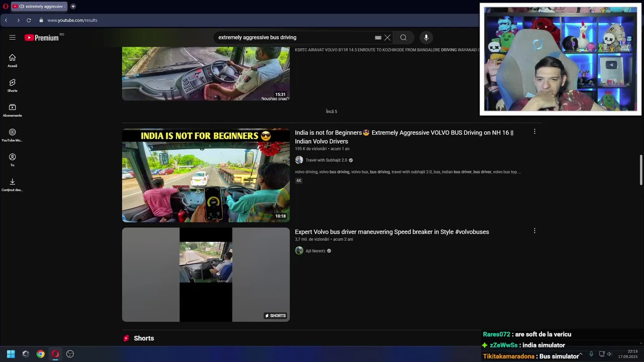The height and width of the screenshot is (362, 644).
Task: Go back with browser back arrow
Action: click(6, 20)
